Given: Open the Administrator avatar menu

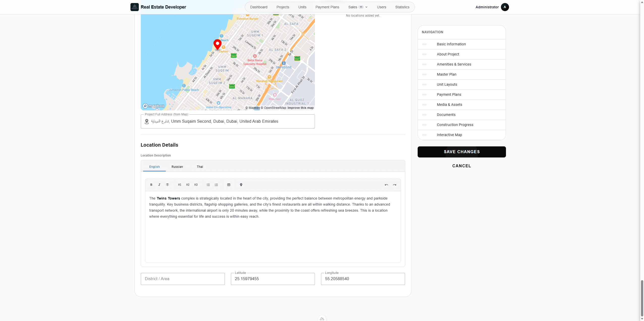Looking at the screenshot, I should [x=505, y=7].
